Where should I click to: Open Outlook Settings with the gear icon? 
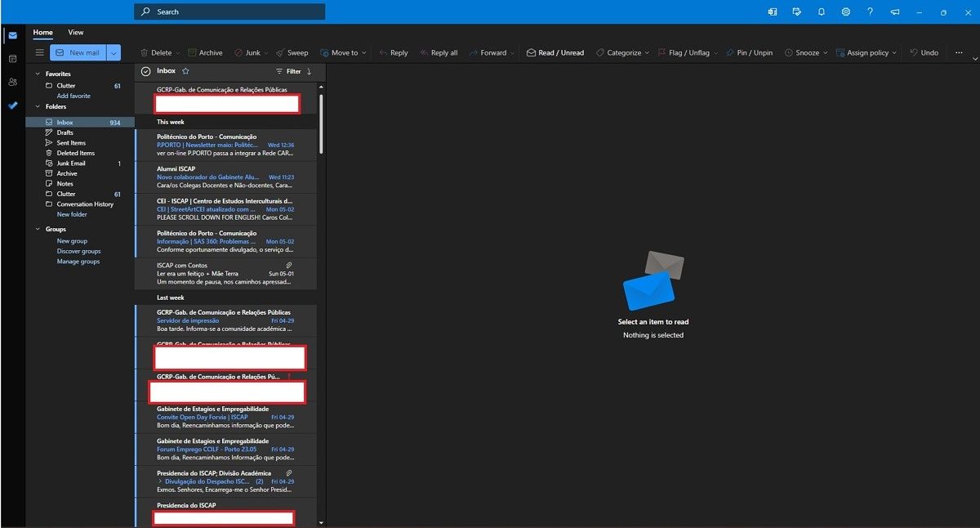[x=846, y=11]
